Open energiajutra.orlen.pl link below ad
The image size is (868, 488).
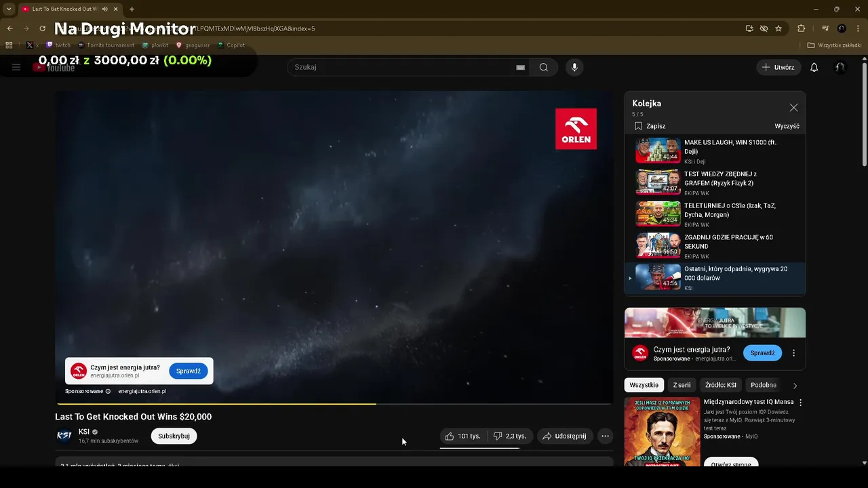coord(142,391)
